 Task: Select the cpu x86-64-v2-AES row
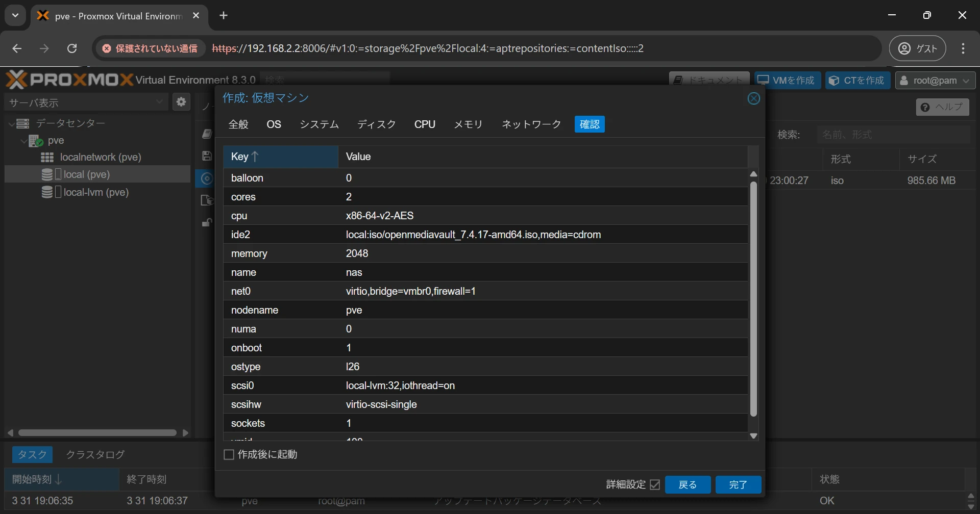click(x=485, y=216)
